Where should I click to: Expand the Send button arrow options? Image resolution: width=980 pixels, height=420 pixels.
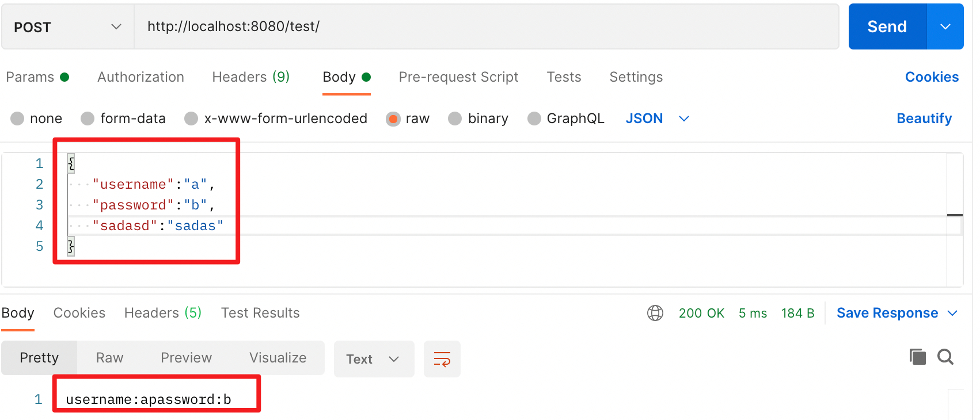pos(945,27)
